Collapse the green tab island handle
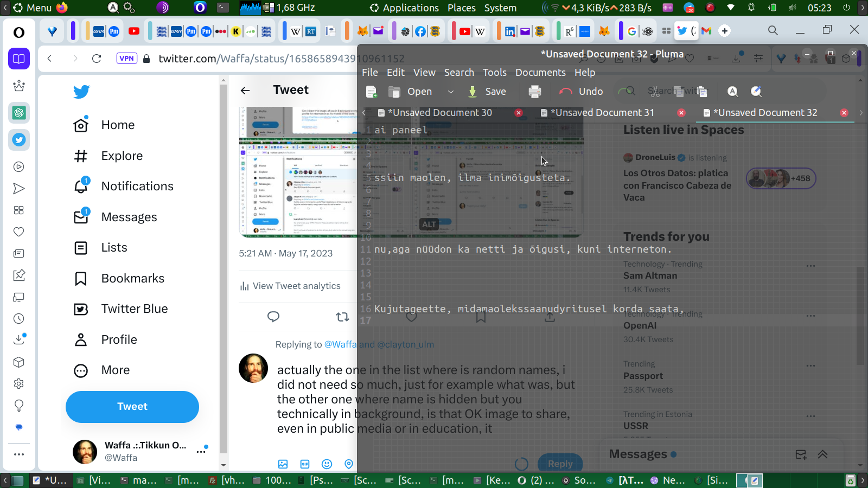This screenshot has width=868, height=488. 558,31
